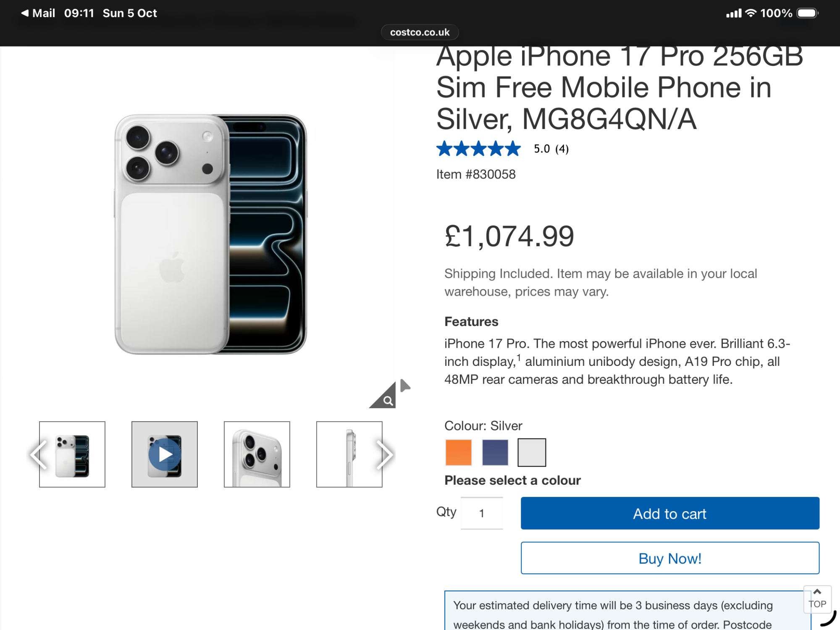Show next thumbnails with right chevron
This screenshot has height=630, width=840.
(384, 454)
